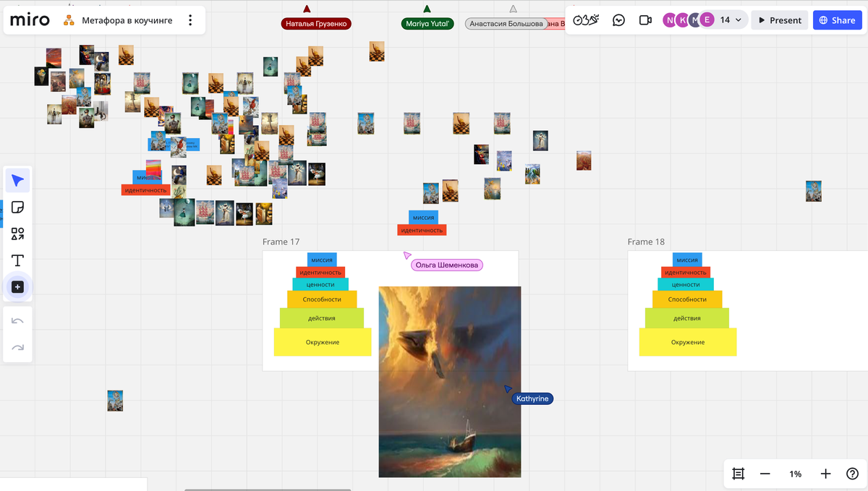868x491 pixels.
Task: Click standalone идентичность block above Frame 17
Action: (422, 230)
